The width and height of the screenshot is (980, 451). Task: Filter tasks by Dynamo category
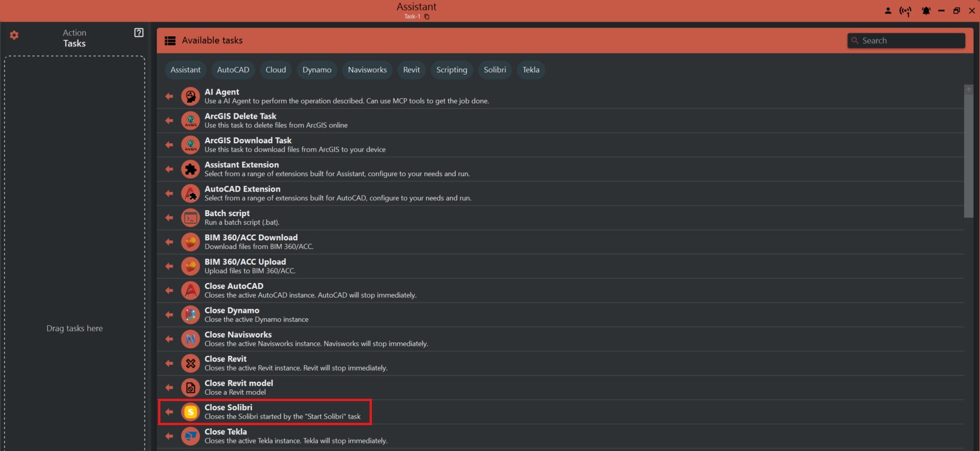click(317, 70)
